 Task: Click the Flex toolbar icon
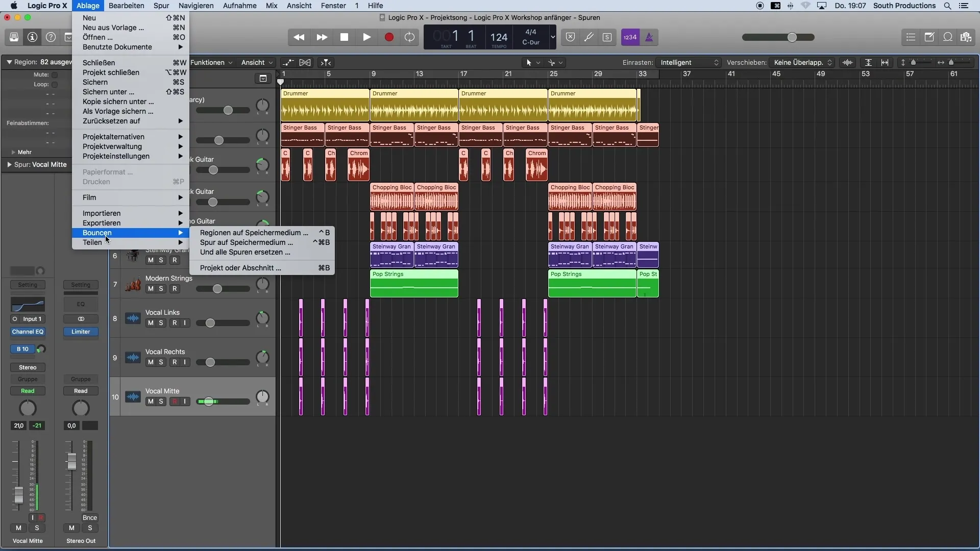tap(305, 63)
